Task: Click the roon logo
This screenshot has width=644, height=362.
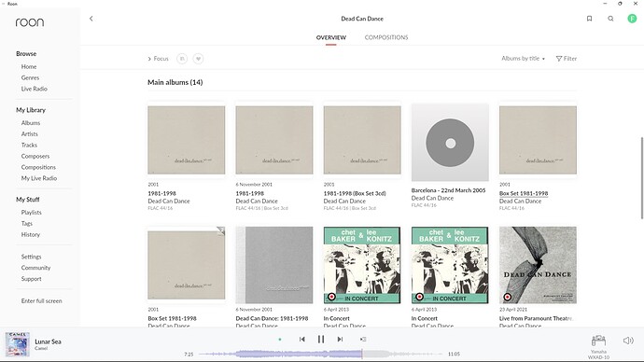Action: click(x=30, y=22)
